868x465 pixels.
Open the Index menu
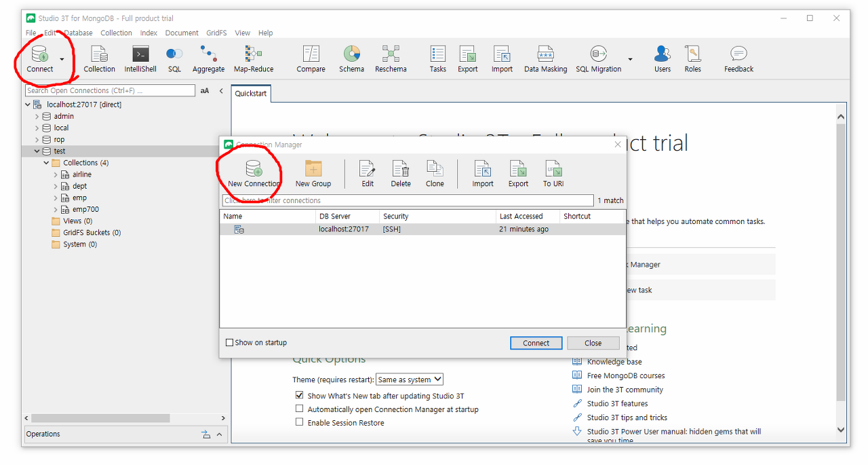149,33
